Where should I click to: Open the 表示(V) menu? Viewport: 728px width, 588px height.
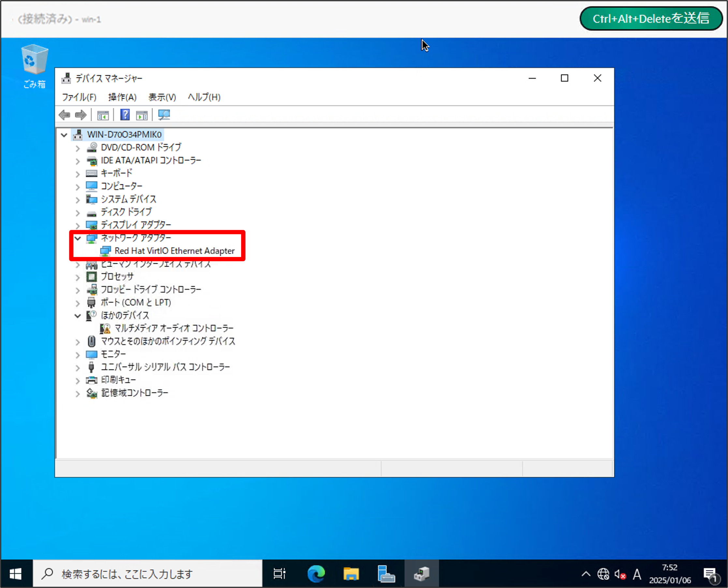coord(162,97)
